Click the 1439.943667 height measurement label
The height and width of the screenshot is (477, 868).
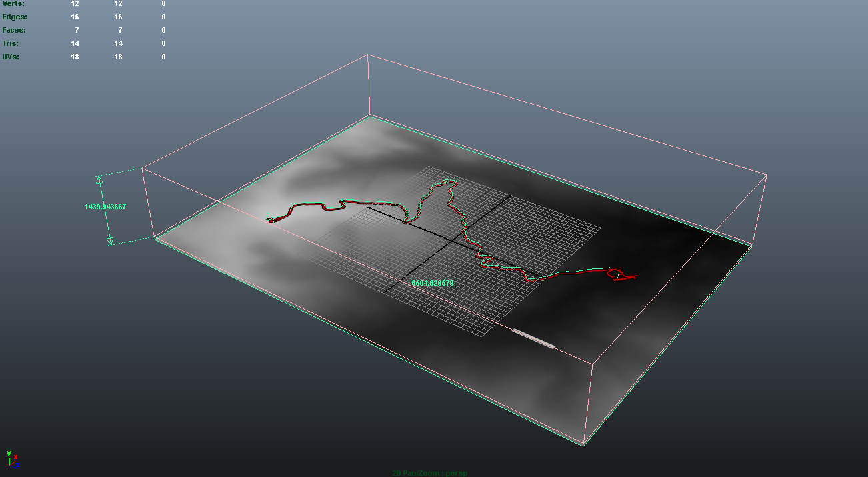click(x=105, y=207)
